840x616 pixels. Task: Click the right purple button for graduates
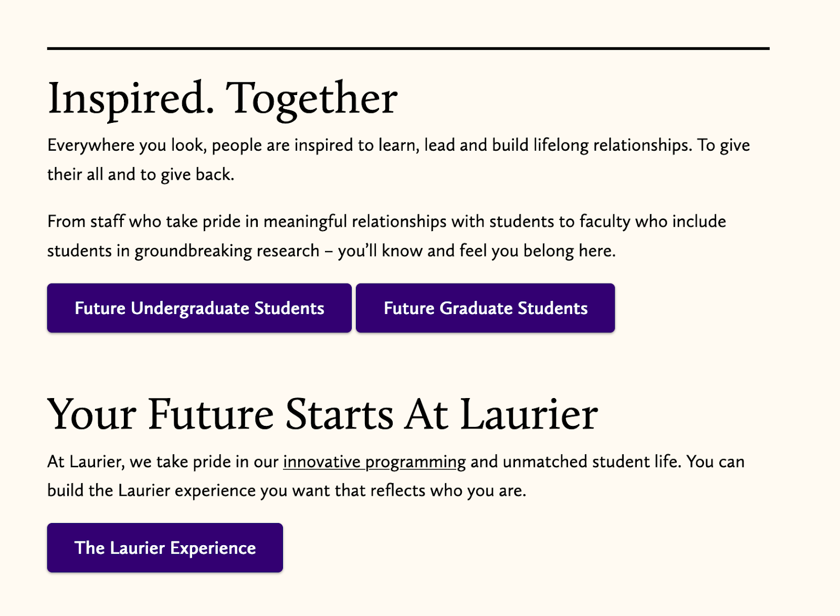coord(485,308)
